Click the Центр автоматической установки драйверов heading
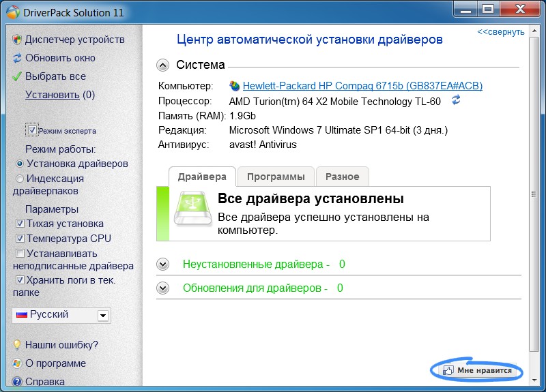This screenshot has height=392, width=546. coord(310,40)
